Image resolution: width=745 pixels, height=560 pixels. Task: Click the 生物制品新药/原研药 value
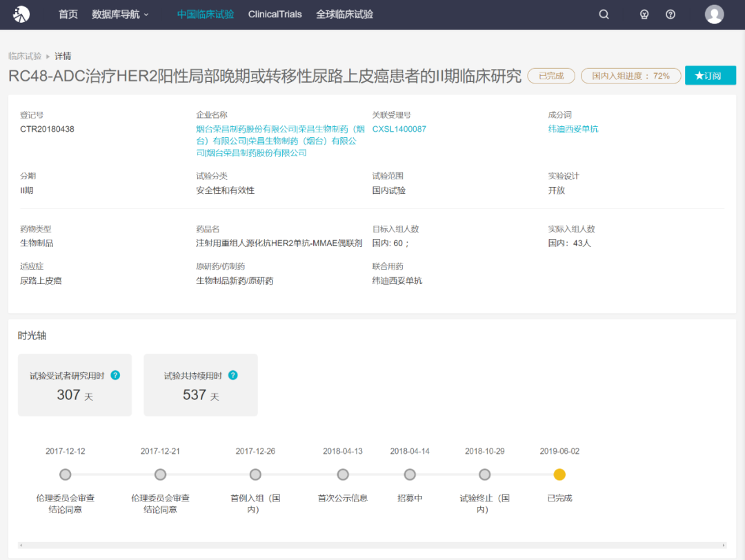click(x=235, y=281)
